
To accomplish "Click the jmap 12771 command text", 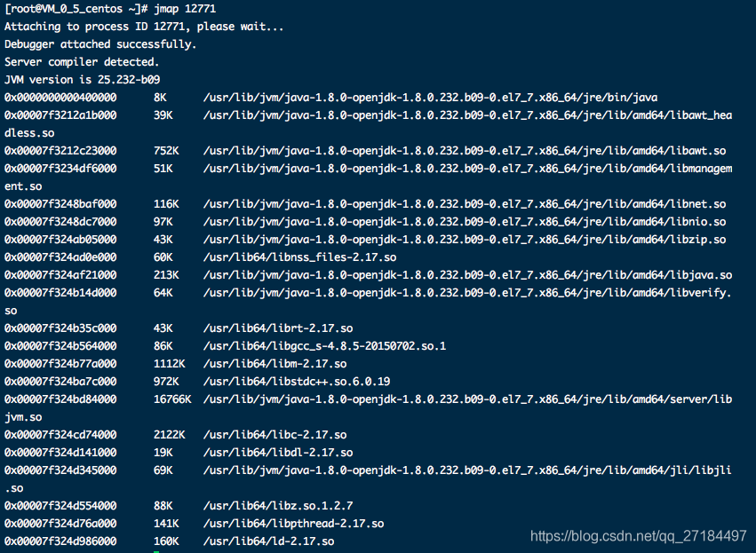I will tap(185, 9).
